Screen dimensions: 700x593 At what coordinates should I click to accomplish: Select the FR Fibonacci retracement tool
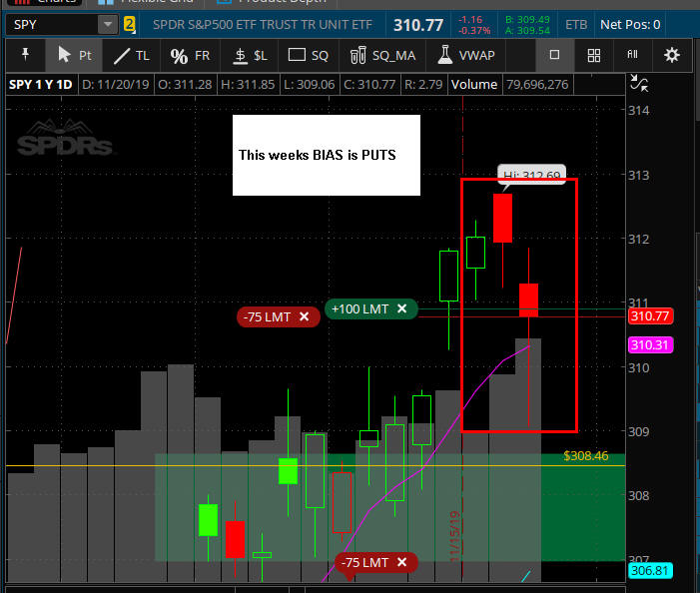[190, 55]
